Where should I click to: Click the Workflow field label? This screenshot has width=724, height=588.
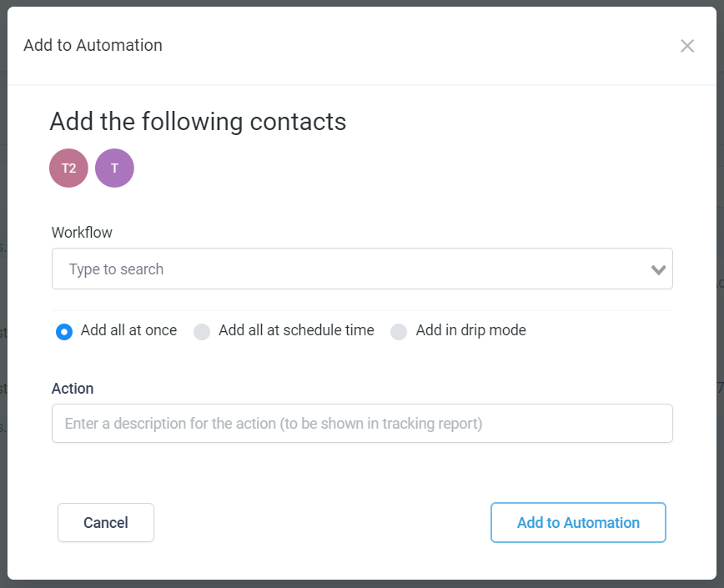[82, 232]
